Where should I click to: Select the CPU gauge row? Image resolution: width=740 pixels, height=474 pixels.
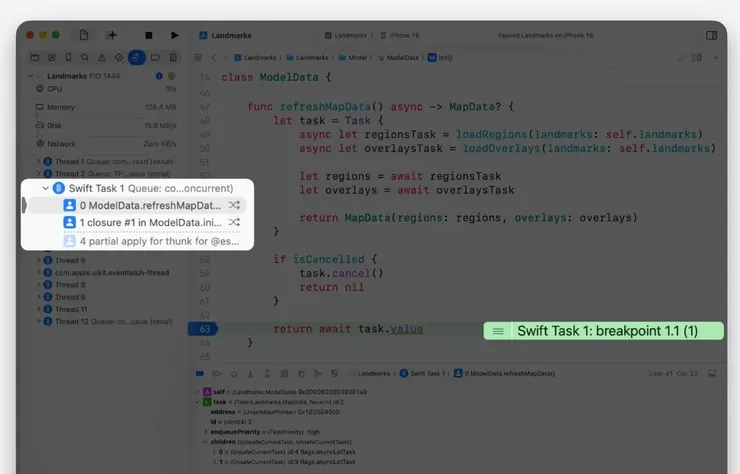click(106, 89)
